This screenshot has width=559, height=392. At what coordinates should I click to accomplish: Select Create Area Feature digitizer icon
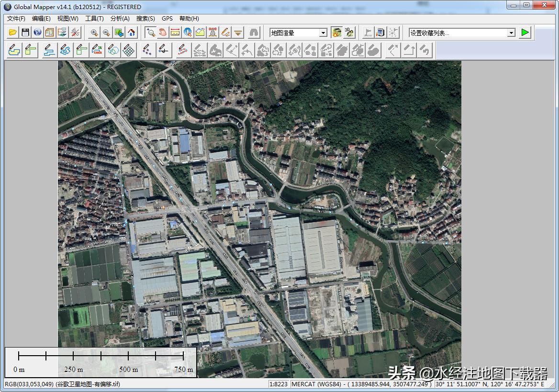click(14, 50)
